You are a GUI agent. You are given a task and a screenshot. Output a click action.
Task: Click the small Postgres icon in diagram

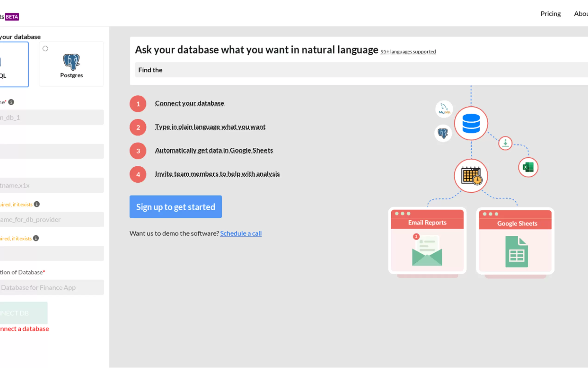tap(443, 133)
